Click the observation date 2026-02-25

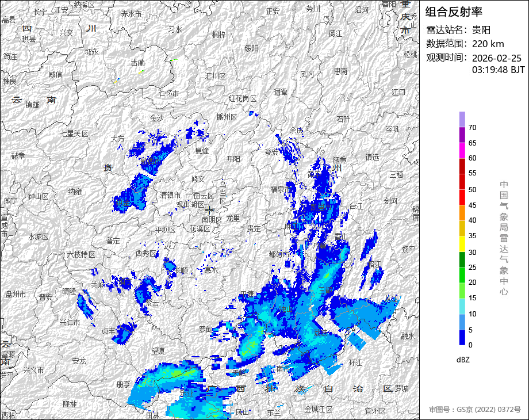(497, 58)
